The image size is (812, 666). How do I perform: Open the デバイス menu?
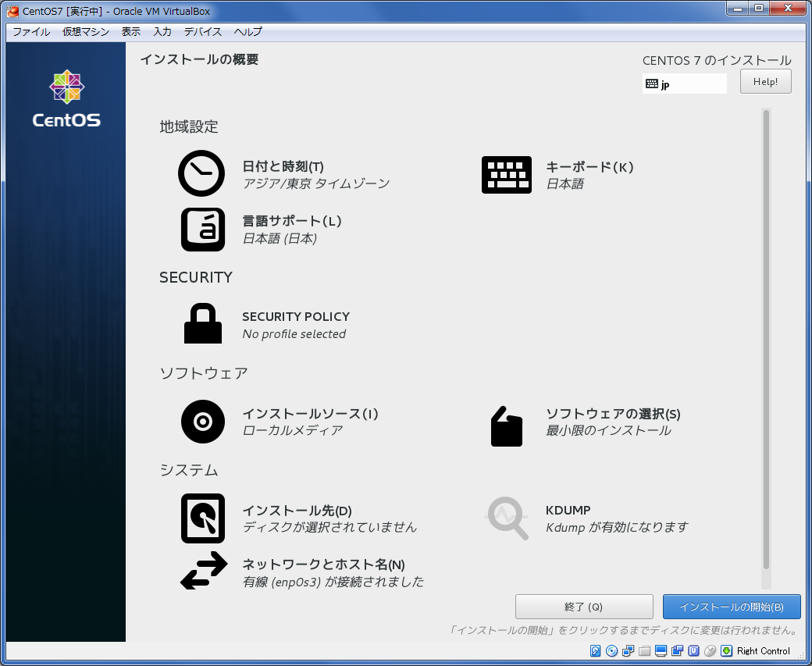(x=203, y=32)
